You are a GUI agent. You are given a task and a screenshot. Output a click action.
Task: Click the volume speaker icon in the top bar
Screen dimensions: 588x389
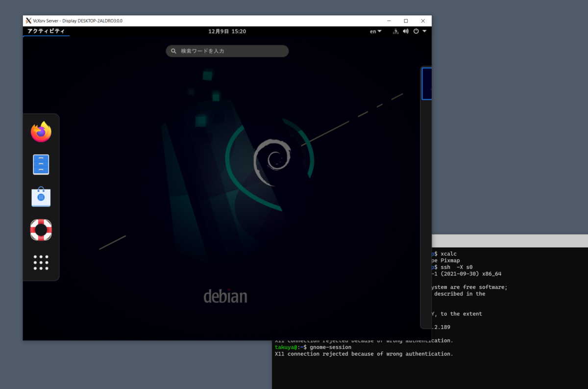(x=406, y=31)
